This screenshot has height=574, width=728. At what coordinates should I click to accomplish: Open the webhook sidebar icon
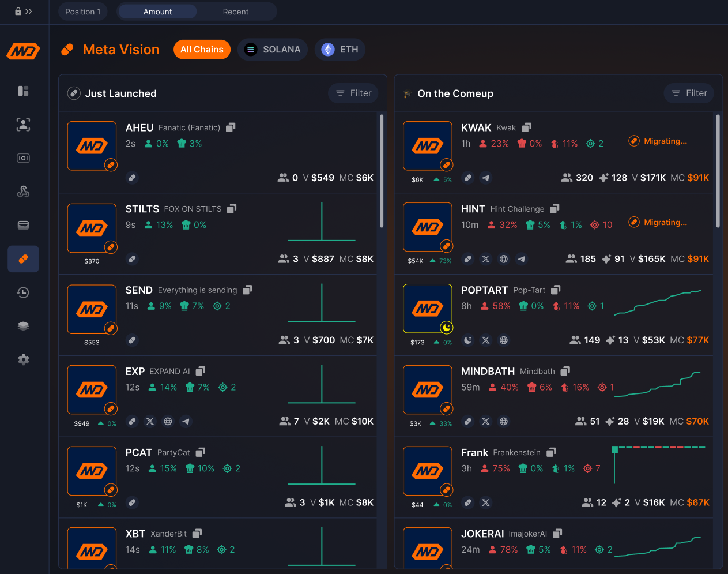coord(23,192)
